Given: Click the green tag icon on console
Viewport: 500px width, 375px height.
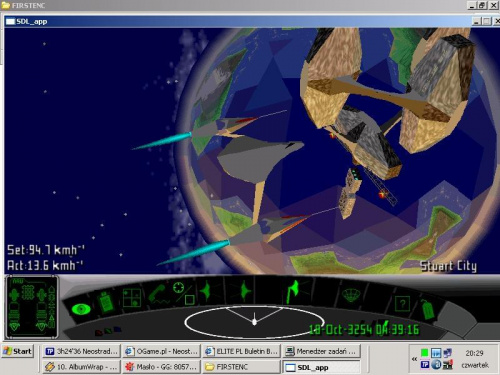Looking at the screenshot, I should pyautogui.click(x=427, y=309).
